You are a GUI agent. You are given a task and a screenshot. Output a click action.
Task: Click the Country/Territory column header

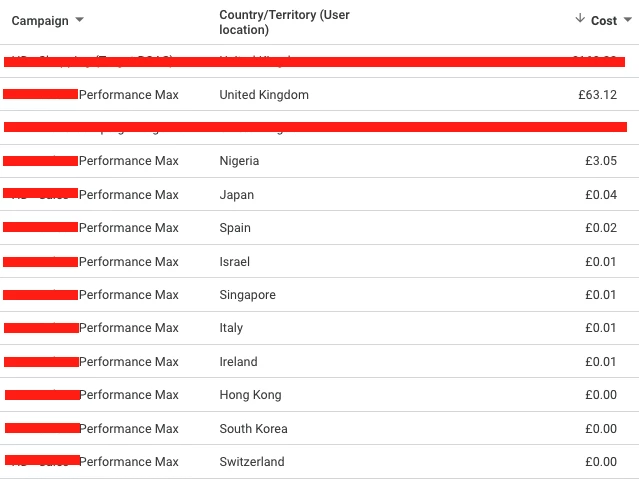[x=284, y=22]
